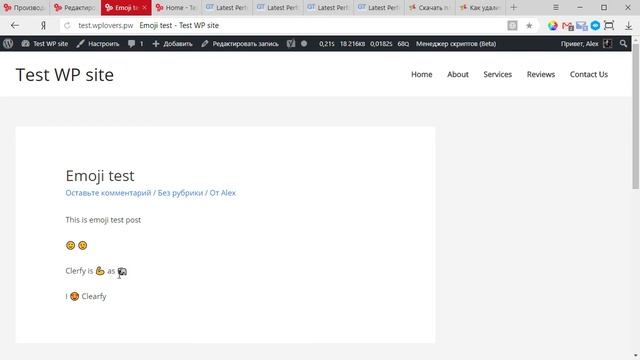The image size is (640, 360).
Task: Open the screenshot capture extension icon
Action: 609,26
